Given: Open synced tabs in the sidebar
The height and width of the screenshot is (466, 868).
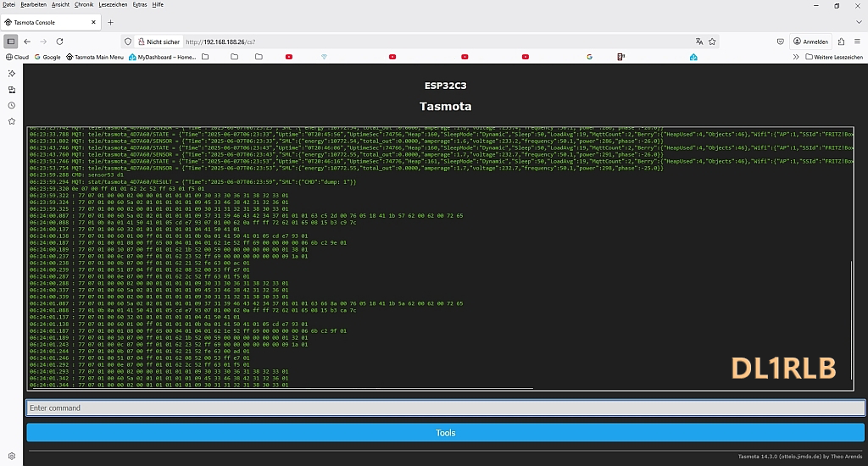Looking at the screenshot, I should pyautogui.click(x=12, y=90).
